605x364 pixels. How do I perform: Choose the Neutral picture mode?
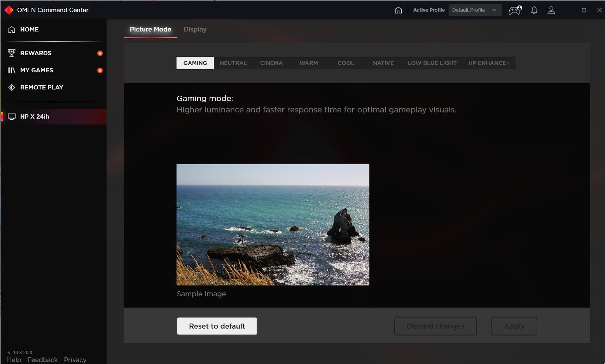click(x=233, y=63)
